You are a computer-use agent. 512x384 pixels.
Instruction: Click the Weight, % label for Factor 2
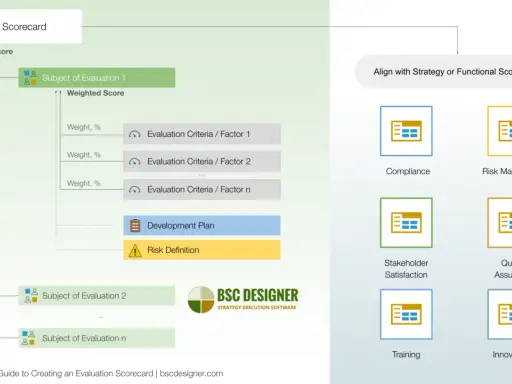tap(84, 155)
